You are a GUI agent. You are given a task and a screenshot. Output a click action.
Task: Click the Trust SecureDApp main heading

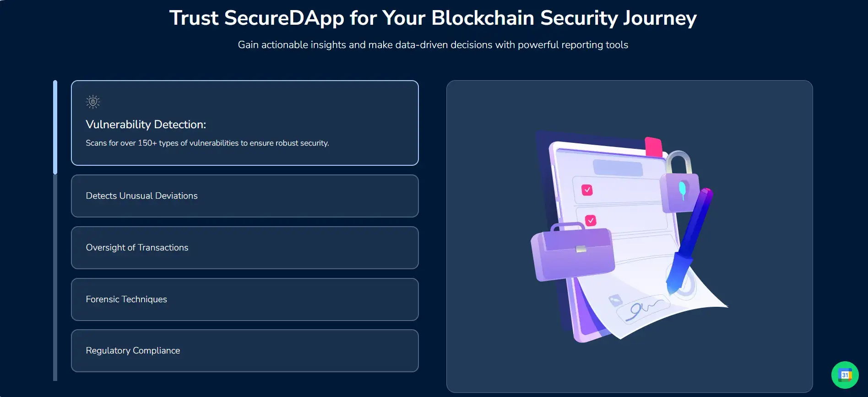tap(433, 18)
